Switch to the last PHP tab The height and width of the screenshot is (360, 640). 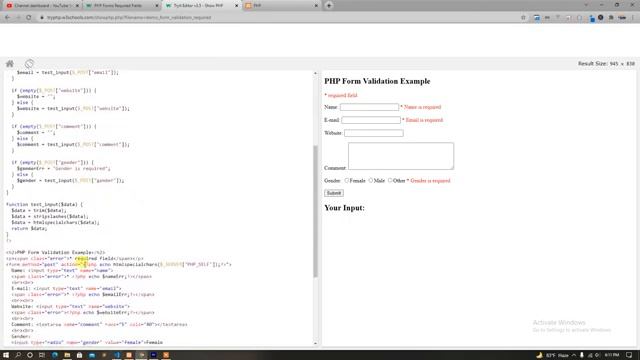coord(282,6)
